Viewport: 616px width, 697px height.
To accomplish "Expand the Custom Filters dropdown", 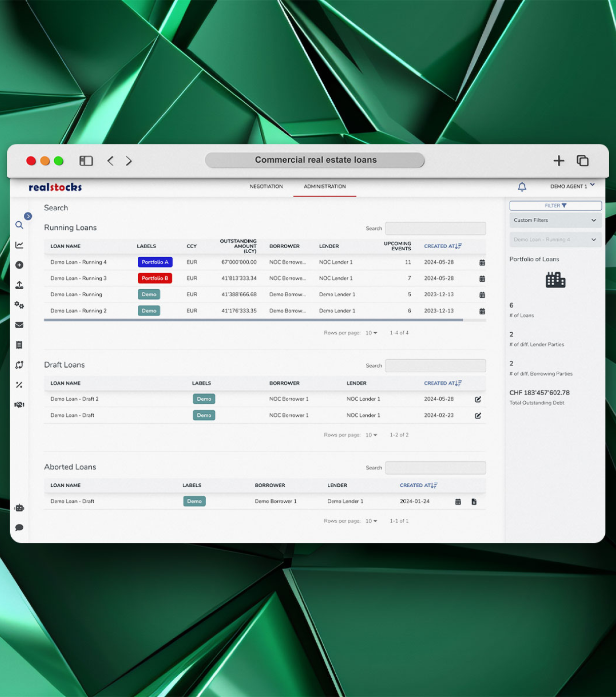I will [555, 220].
